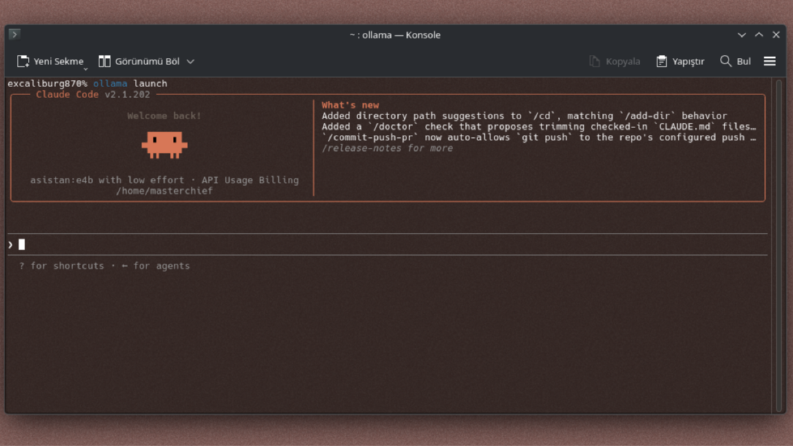793x446 pixels.
Task: Click the Claude Code prompt input line
Action: click(x=388, y=245)
